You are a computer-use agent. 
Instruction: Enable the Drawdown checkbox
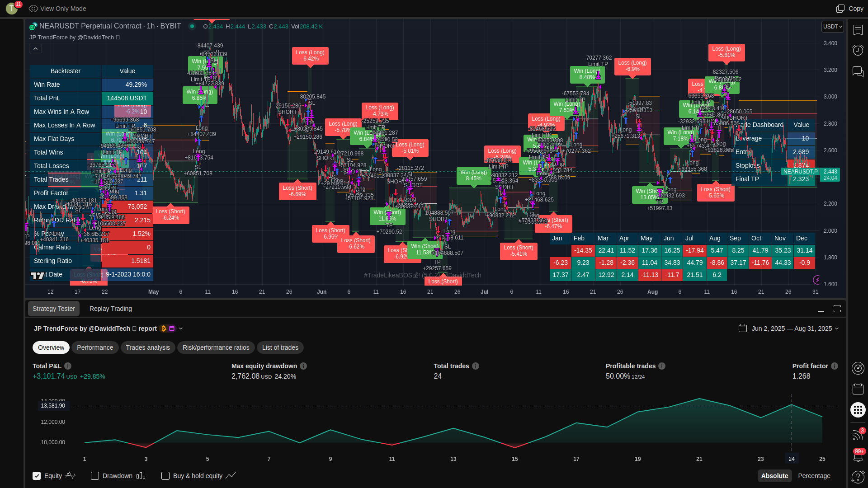point(95,476)
